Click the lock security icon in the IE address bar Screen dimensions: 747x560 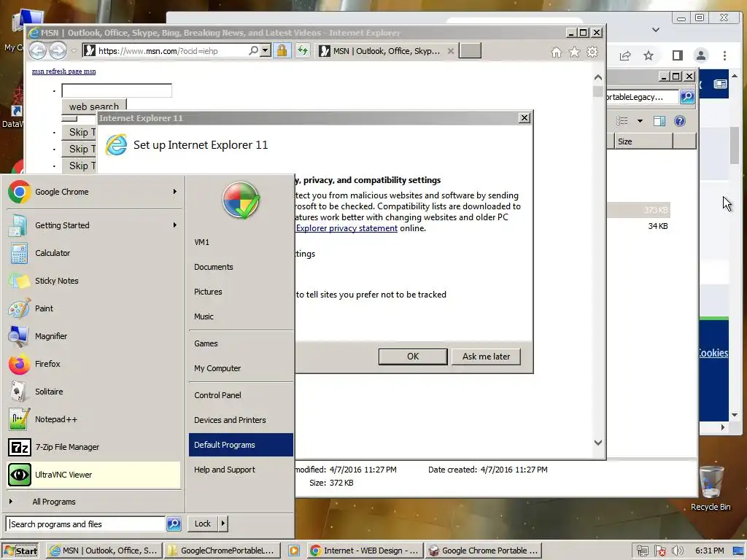pos(282,50)
